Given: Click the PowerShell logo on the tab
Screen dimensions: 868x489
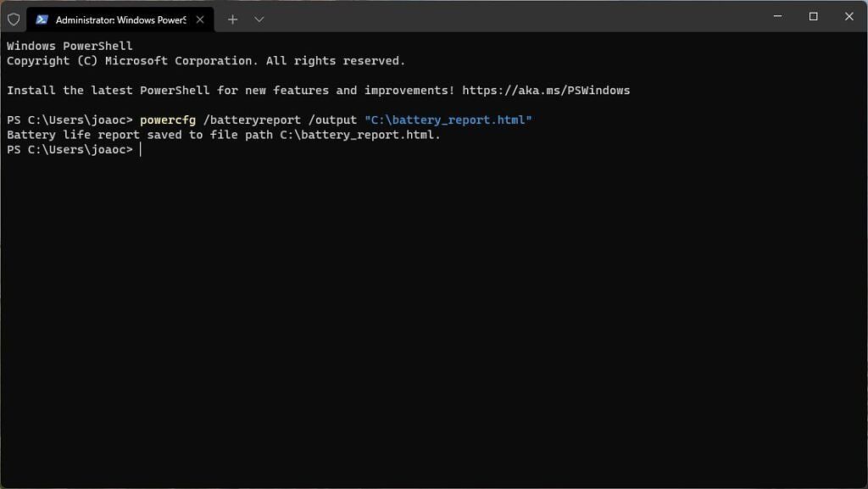Looking at the screenshot, I should [x=41, y=18].
